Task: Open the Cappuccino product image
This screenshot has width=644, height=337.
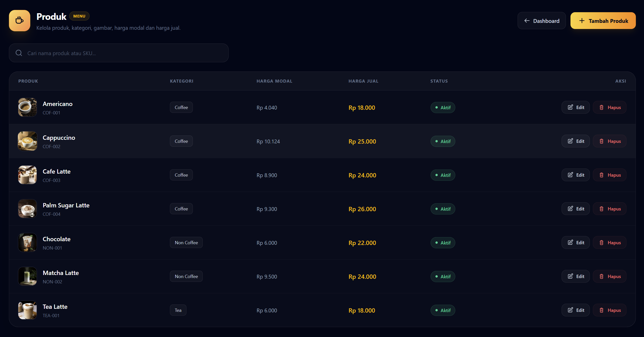Action: (x=27, y=141)
